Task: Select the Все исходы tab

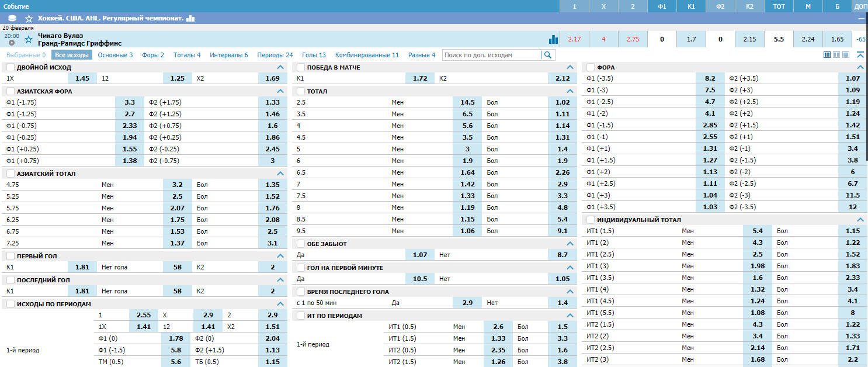Action: click(72, 55)
